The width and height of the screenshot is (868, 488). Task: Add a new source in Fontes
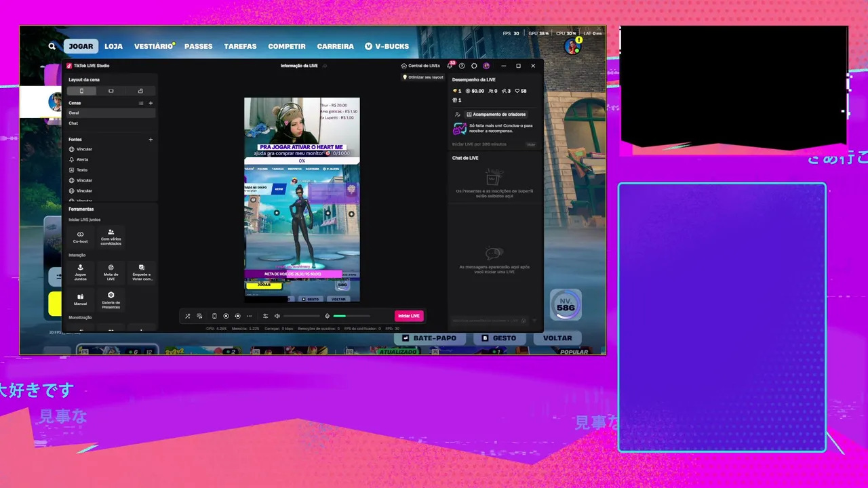(151, 140)
